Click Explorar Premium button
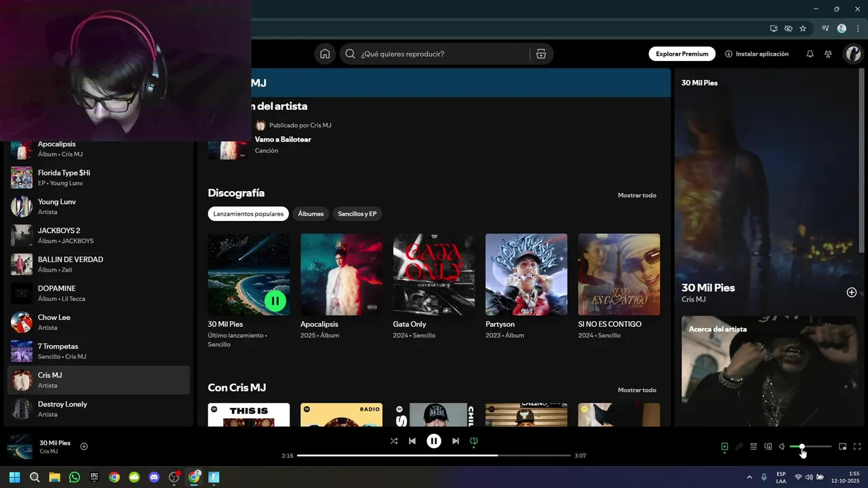 (x=682, y=54)
